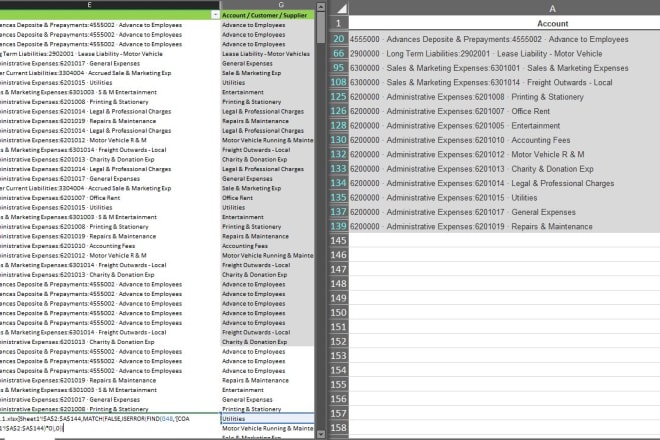Click '6201010 · Accounting Fees' cell in column E
The image size is (660, 440).
[109, 246]
